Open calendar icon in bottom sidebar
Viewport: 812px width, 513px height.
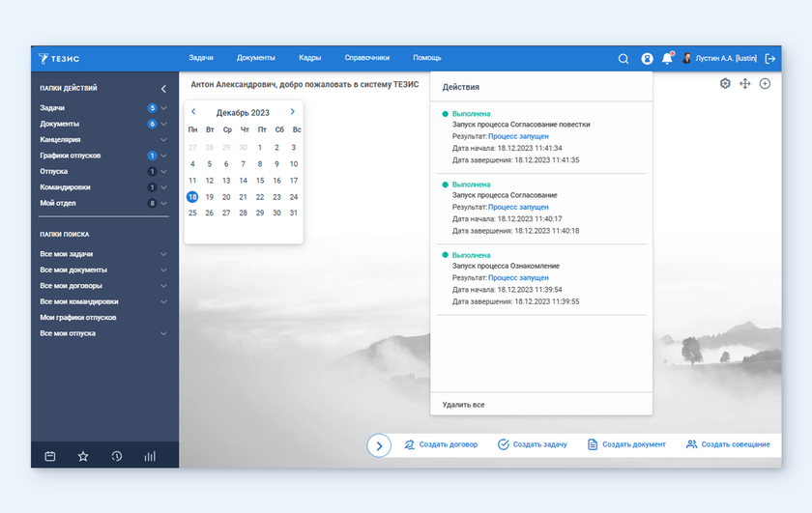click(50, 456)
